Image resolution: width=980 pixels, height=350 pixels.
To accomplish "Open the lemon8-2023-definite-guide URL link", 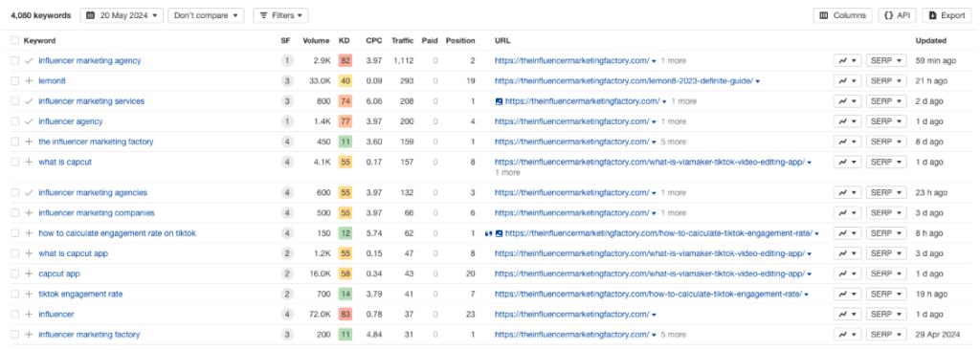I will click(x=624, y=81).
